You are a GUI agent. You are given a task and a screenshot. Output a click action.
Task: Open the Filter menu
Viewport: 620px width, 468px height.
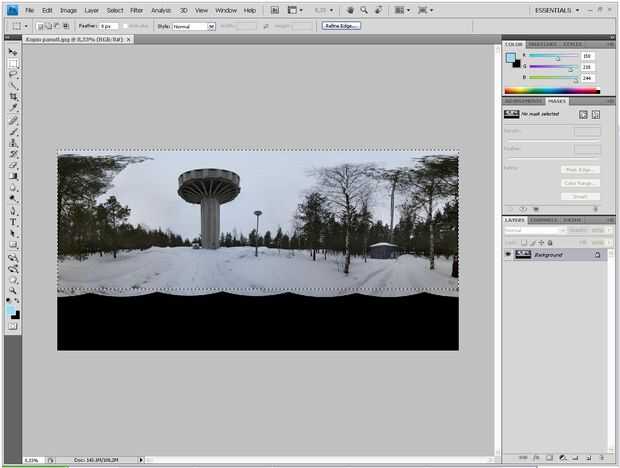[136, 10]
